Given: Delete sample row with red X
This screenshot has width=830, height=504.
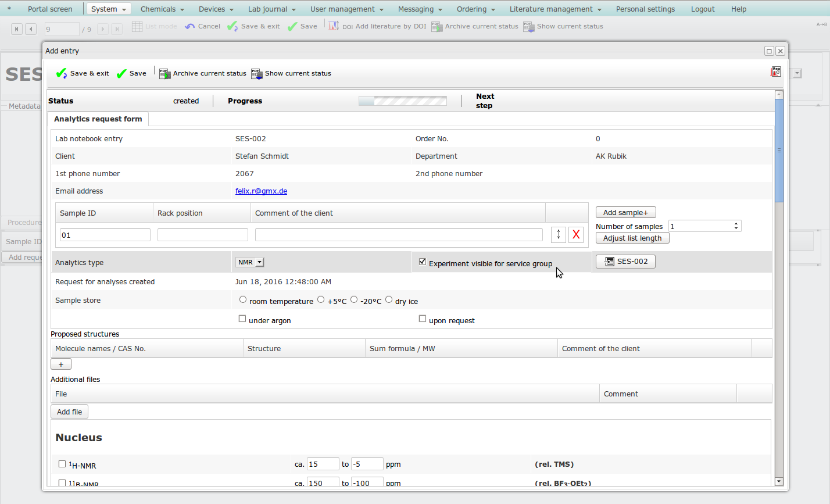Looking at the screenshot, I should click(576, 234).
